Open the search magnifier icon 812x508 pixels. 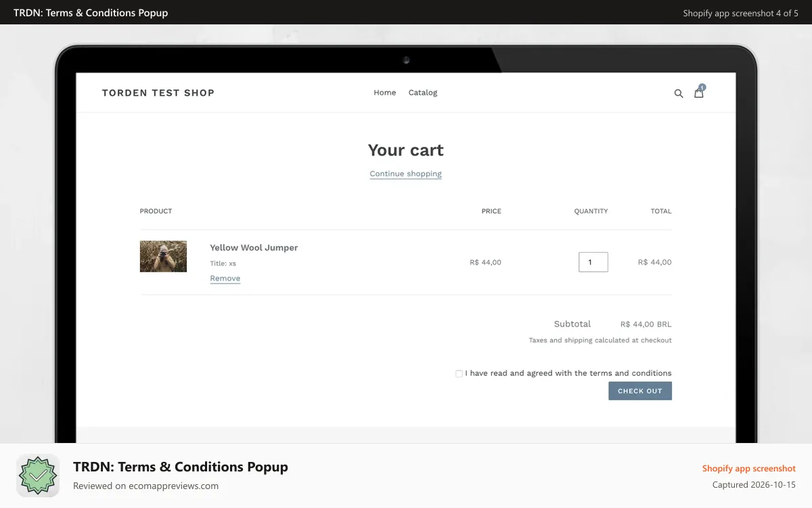click(679, 93)
